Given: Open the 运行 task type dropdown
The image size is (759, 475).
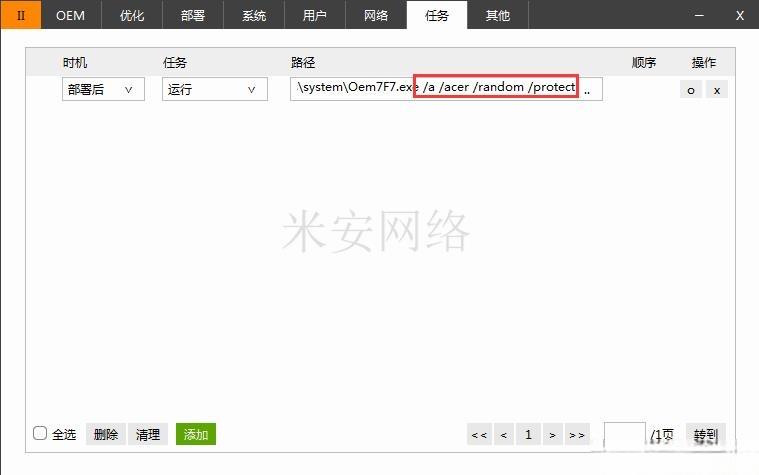Looking at the screenshot, I should pyautogui.click(x=214, y=89).
